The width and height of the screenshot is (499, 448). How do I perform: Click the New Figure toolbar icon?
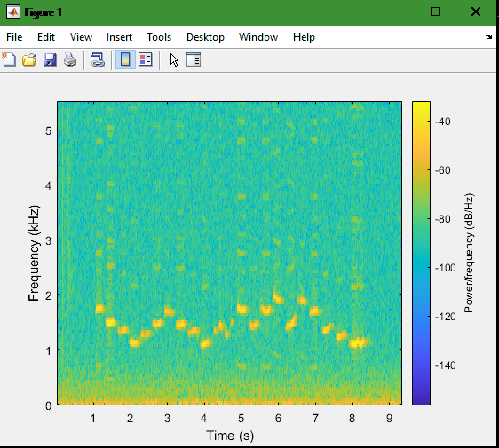(9, 59)
